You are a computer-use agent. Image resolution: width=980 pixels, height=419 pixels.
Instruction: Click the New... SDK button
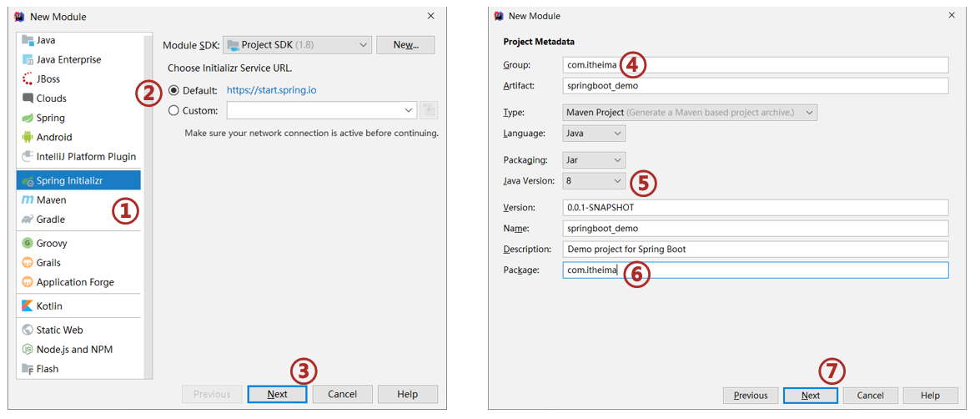[x=405, y=45]
